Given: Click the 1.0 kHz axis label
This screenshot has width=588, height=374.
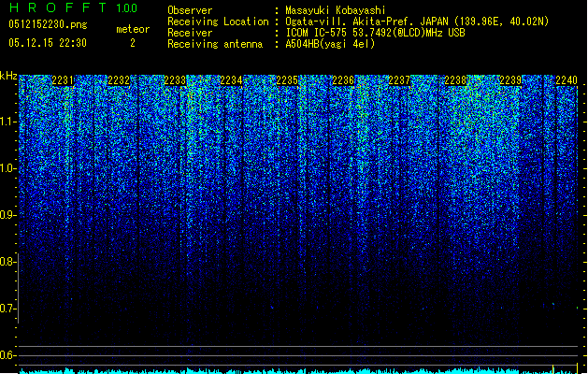Looking at the screenshot, I should [7, 168].
